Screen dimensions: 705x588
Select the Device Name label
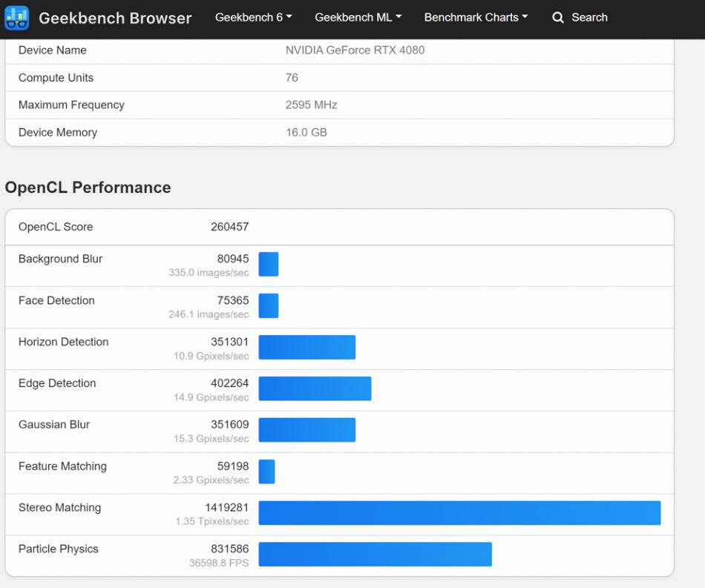(52, 50)
